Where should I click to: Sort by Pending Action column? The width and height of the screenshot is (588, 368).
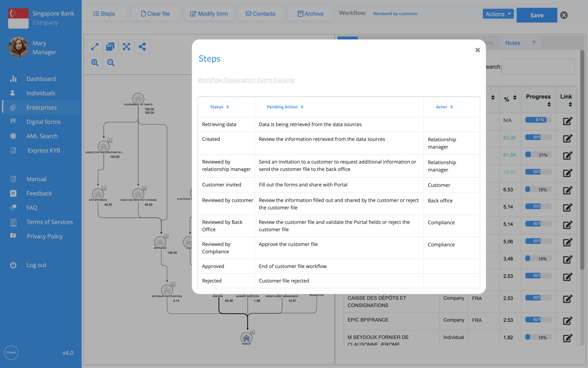(285, 107)
